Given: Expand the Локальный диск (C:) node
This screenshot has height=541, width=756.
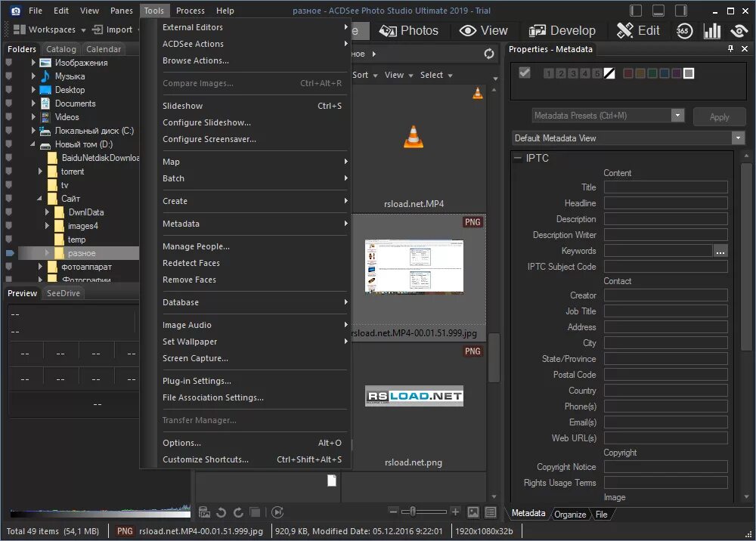Looking at the screenshot, I should (33, 130).
